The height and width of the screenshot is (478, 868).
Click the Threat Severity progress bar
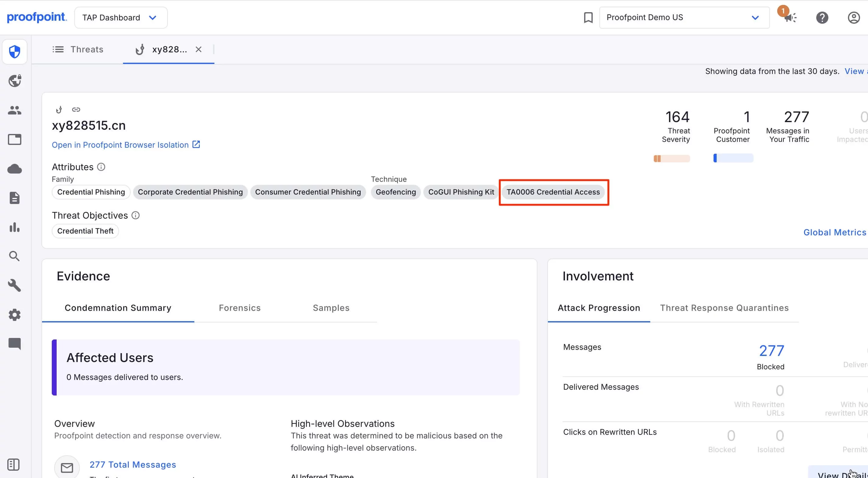[672, 158]
